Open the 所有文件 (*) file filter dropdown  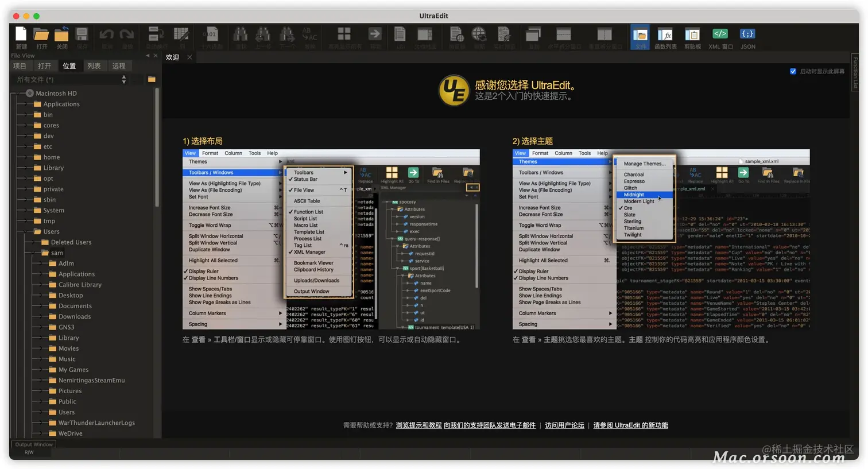(71, 80)
